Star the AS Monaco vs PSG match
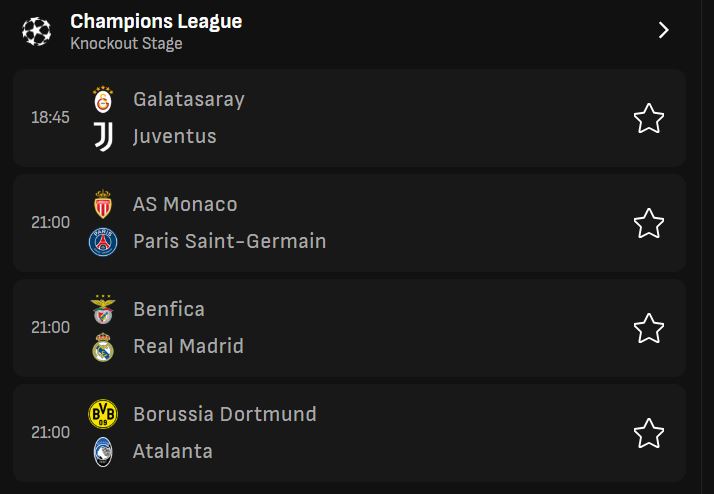Screen dimensions: 714x494 (649, 223)
